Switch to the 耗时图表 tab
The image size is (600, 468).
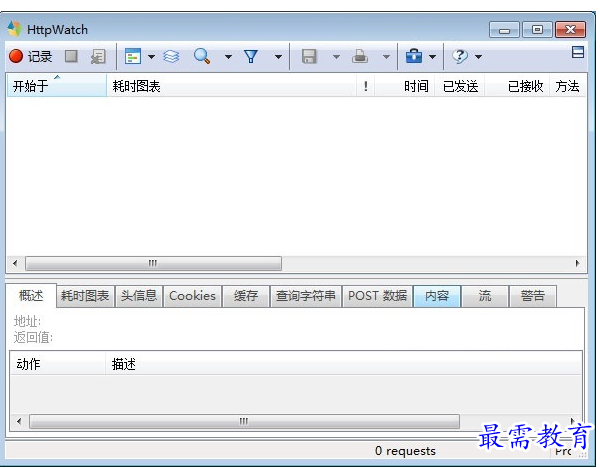(85, 296)
